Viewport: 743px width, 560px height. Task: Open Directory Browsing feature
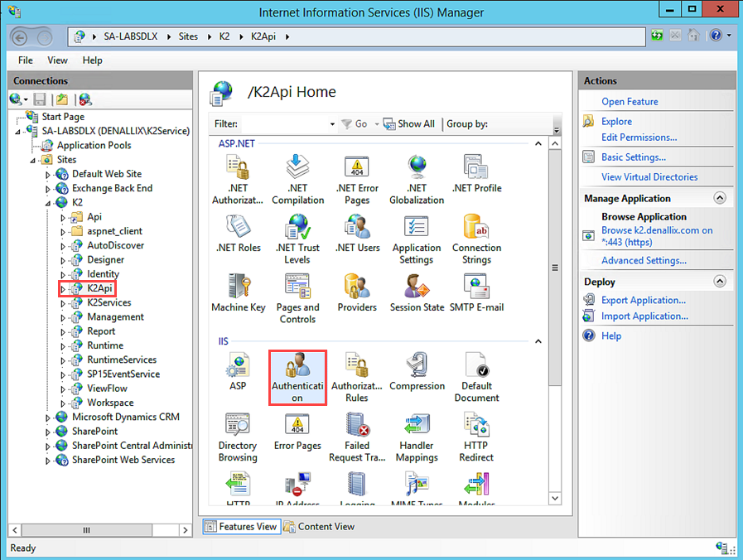point(238,437)
